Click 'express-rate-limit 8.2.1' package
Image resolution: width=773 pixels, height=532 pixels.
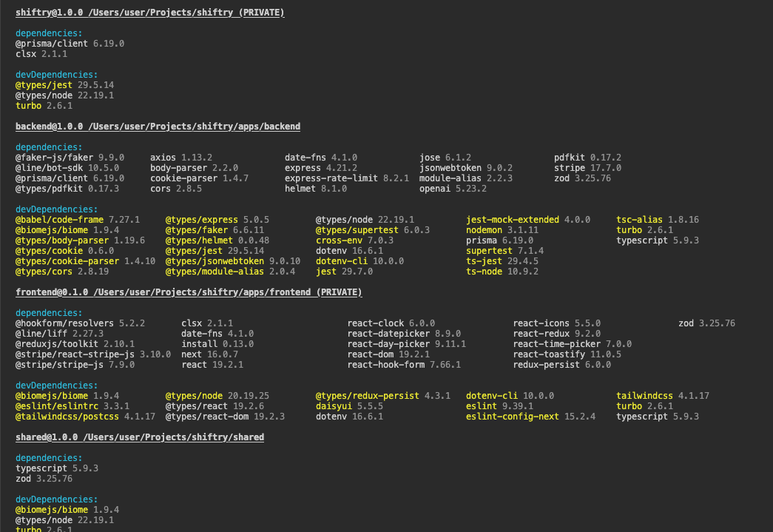pyautogui.click(x=347, y=178)
